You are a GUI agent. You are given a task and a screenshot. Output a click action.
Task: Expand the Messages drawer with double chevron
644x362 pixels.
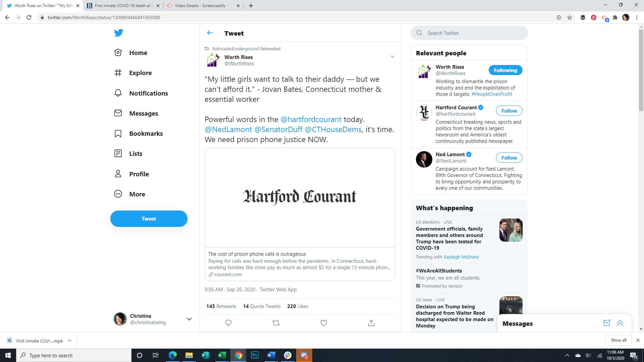pyautogui.click(x=620, y=323)
